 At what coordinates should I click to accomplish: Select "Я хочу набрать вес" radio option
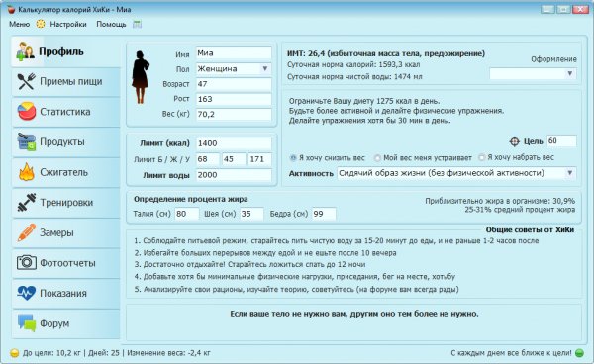[481, 157]
